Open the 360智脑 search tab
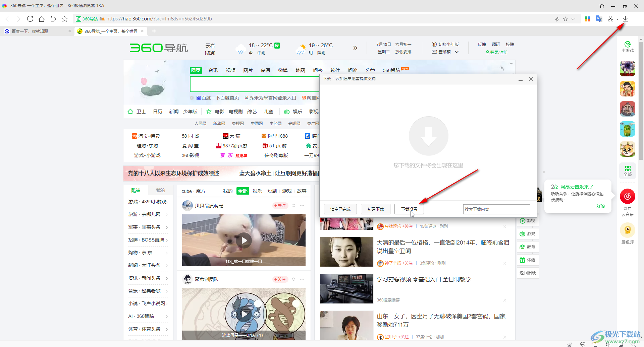 tap(391, 70)
